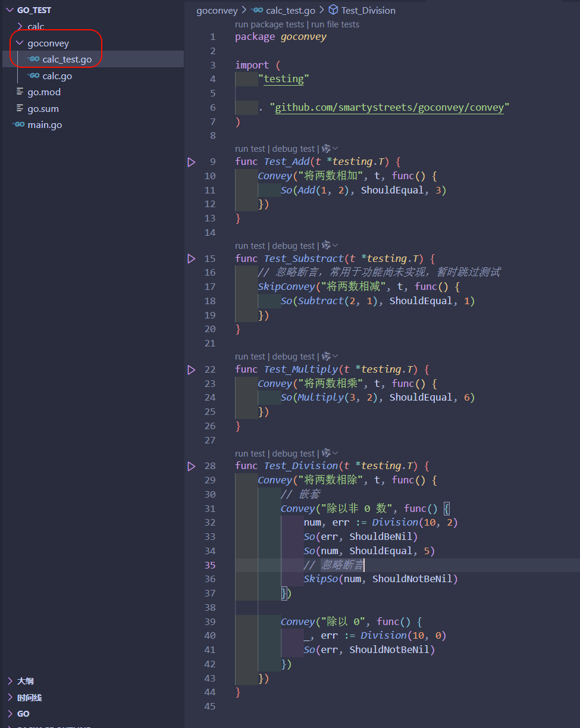Click 'run test' above func Test_Division
The height and width of the screenshot is (728, 580).
tap(250, 454)
